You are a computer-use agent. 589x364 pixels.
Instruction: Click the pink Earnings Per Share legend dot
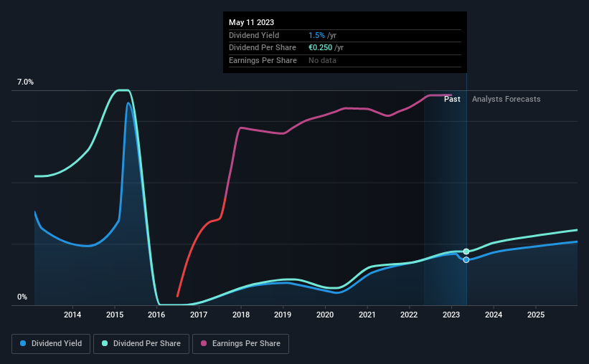pyautogui.click(x=204, y=343)
